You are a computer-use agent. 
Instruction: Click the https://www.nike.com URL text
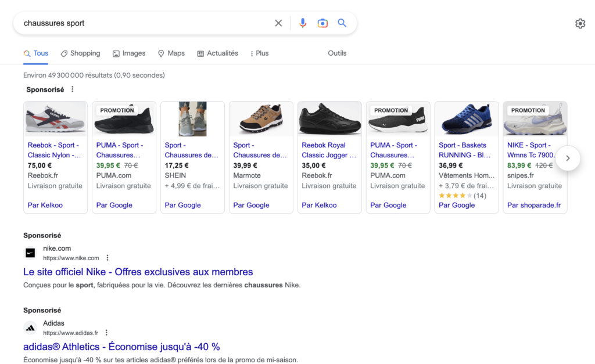[71, 258]
